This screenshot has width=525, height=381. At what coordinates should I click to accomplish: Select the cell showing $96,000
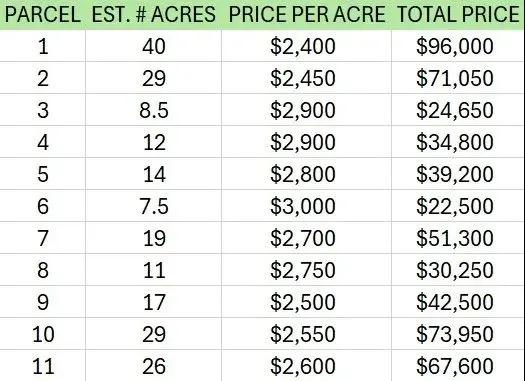pos(458,46)
